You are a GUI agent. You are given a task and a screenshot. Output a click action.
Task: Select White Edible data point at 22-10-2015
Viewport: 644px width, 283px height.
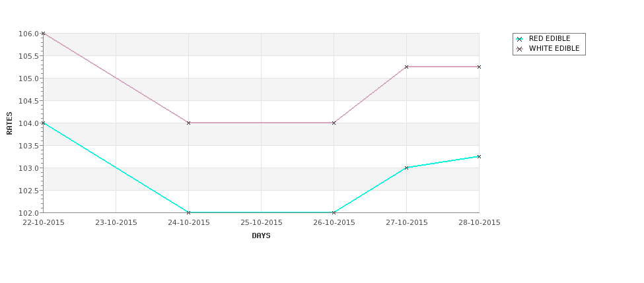click(x=43, y=33)
